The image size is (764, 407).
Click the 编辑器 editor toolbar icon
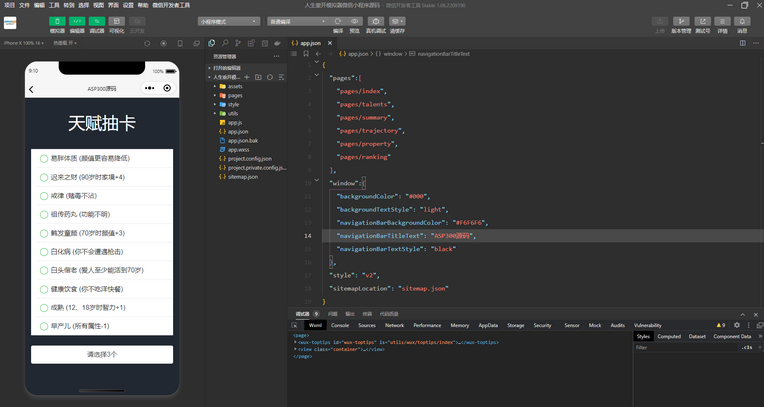77,20
